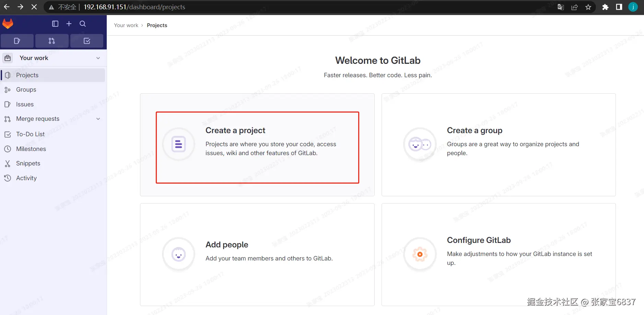The height and width of the screenshot is (315, 644).
Task: Click the Snippets scissors icon
Action: (8, 164)
